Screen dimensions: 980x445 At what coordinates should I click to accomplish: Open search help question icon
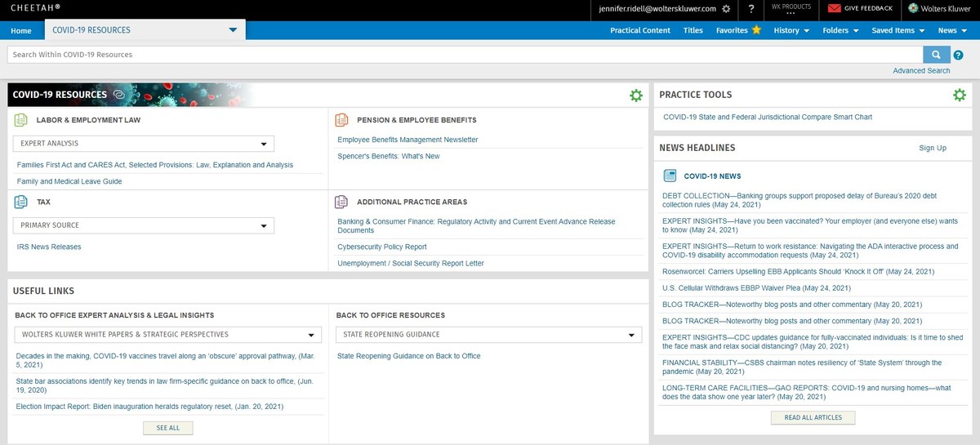coord(959,55)
